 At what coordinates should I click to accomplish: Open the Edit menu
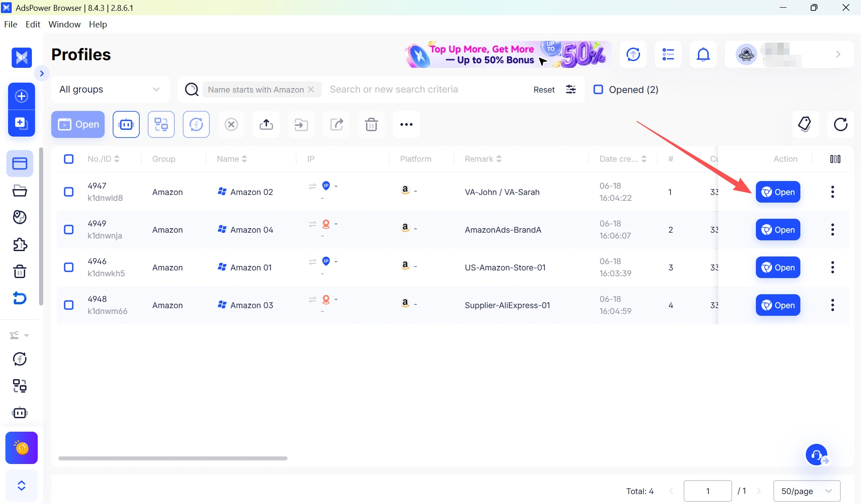point(33,24)
